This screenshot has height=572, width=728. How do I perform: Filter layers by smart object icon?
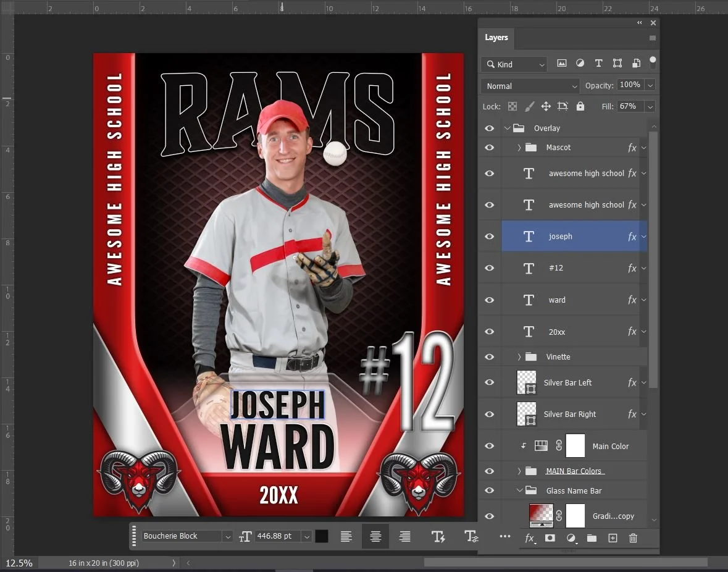pos(636,63)
